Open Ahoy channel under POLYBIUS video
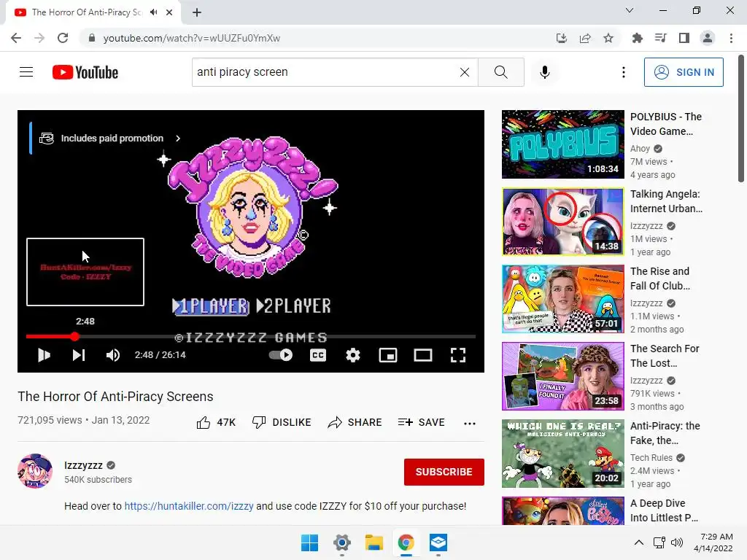Screen dimensions: 747x560 pyautogui.click(x=640, y=149)
